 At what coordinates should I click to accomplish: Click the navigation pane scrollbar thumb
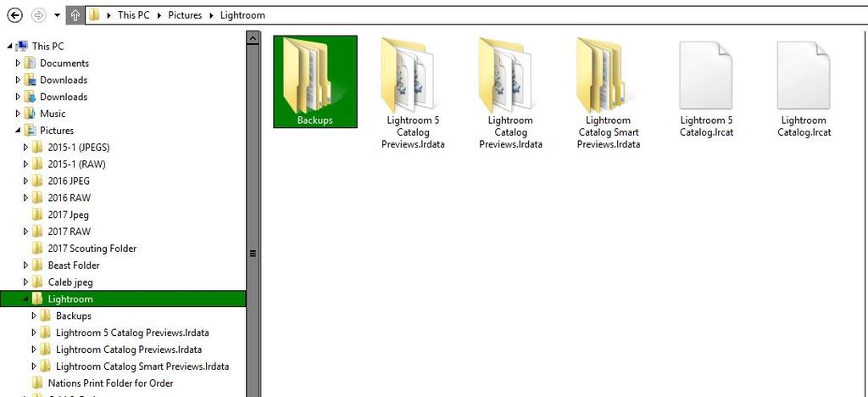point(253,254)
